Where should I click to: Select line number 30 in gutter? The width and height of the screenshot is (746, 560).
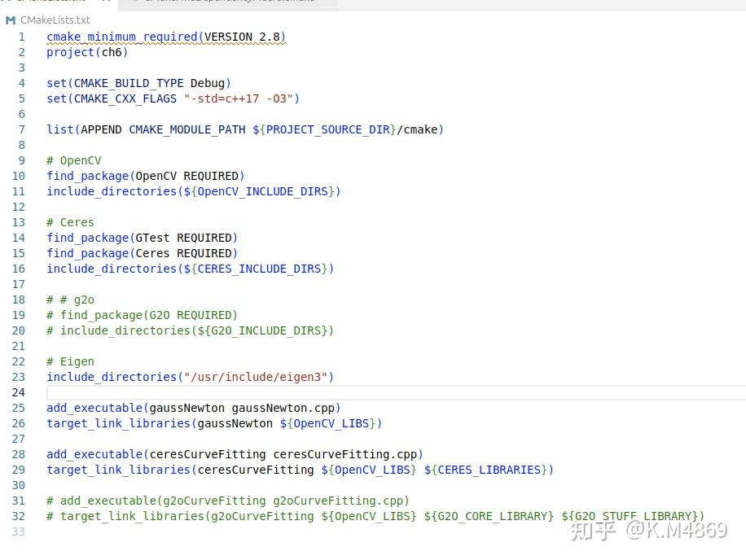click(x=19, y=485)
